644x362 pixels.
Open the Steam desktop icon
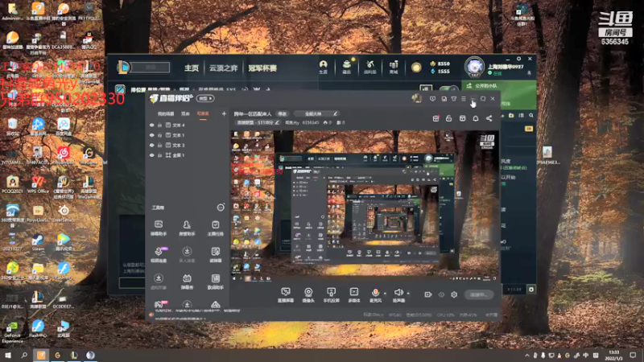pos(38,242)
